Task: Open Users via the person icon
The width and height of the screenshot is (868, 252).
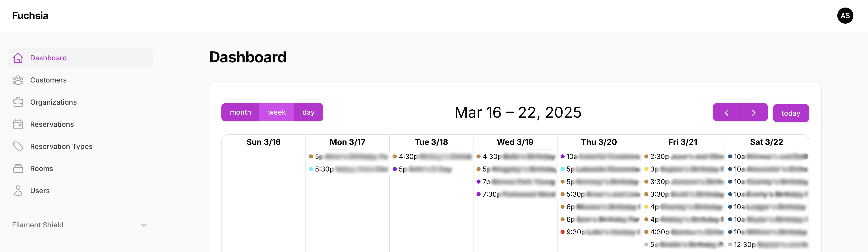Action: coord(18,190)
